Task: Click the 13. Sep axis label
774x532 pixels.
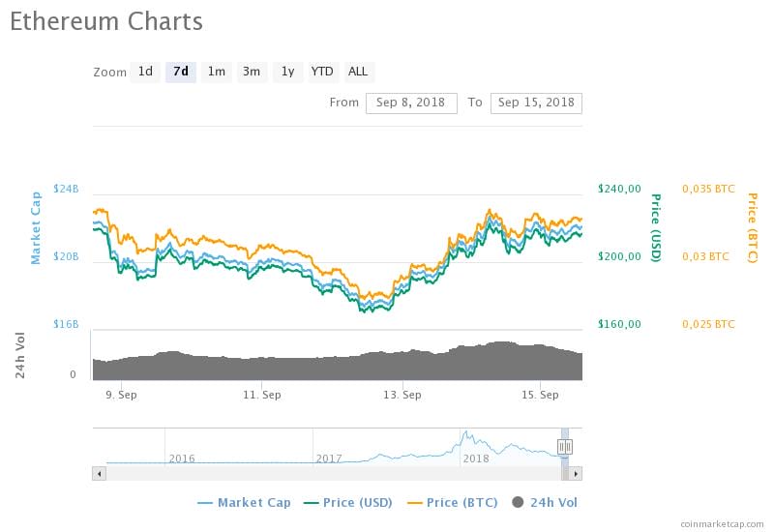Action: pyautogui.click(x=402, y=395)
